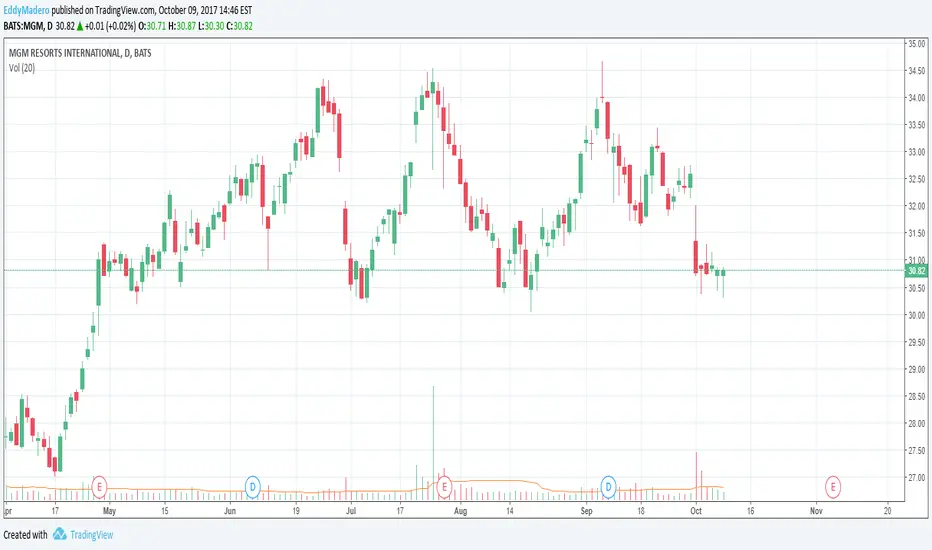Viewport: 932px width, 550px height.
Task: Click the 'published on TradingView.com' header text
Action: pyautogui.click(x=104, y=11)
